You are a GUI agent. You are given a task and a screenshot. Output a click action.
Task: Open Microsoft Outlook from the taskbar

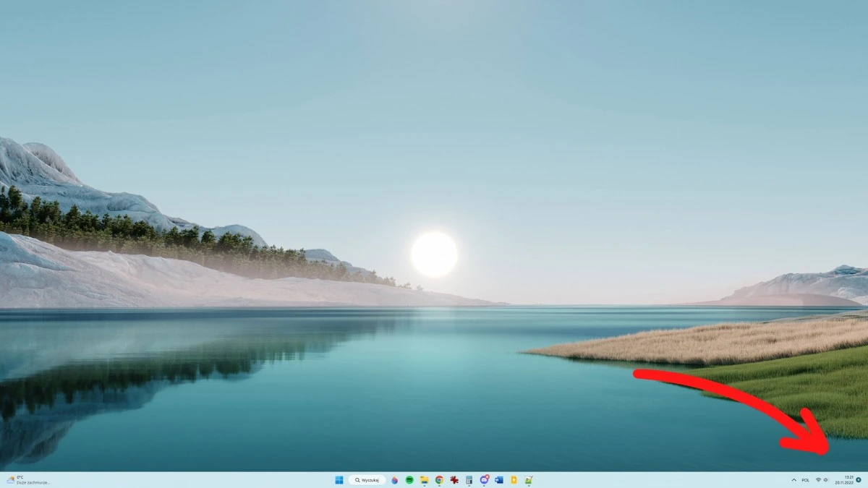[x=499, y=480]
